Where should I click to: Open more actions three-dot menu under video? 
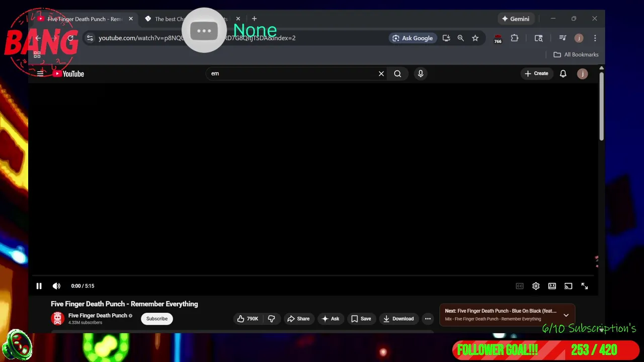click(428, 319)
